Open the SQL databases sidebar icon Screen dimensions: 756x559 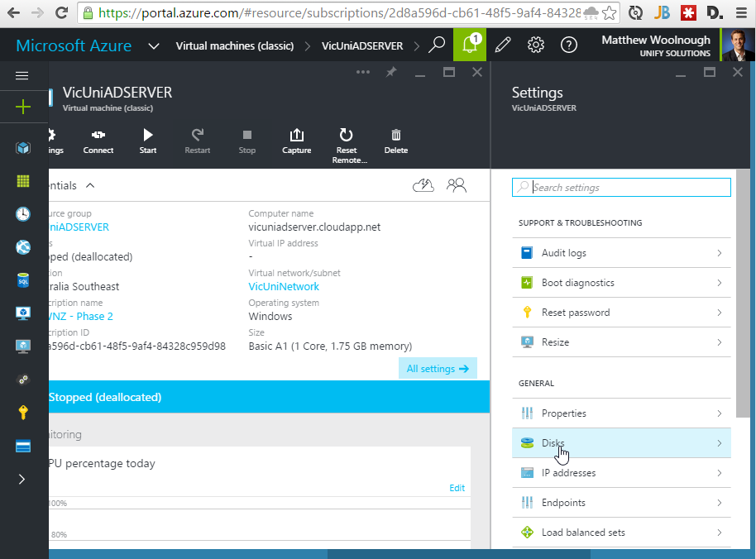22,280
